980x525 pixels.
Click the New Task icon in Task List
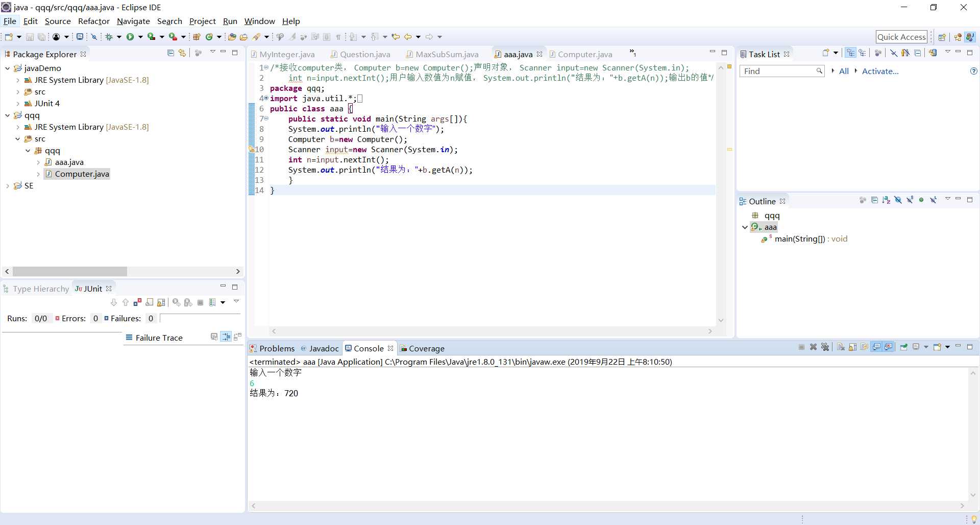[826, 53]
